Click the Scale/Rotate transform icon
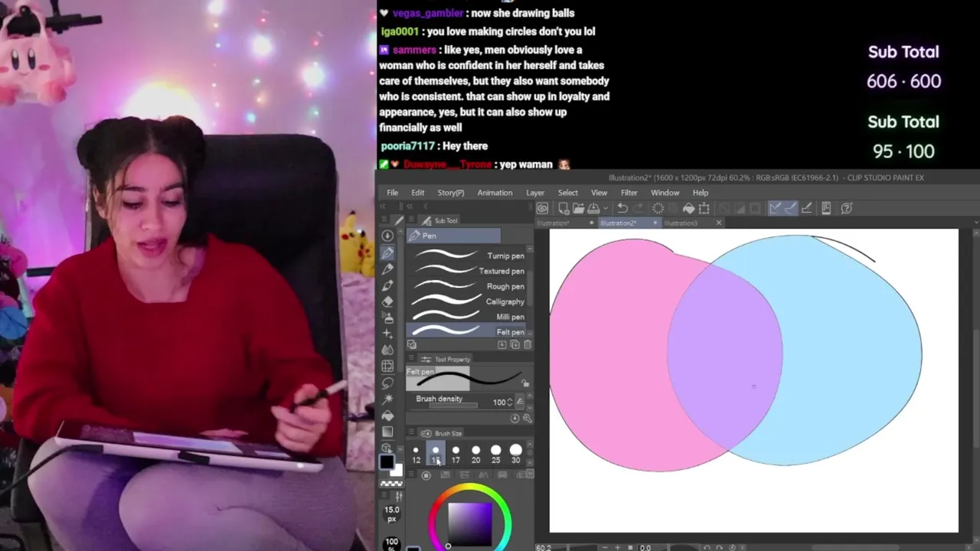 click(704, 208)
